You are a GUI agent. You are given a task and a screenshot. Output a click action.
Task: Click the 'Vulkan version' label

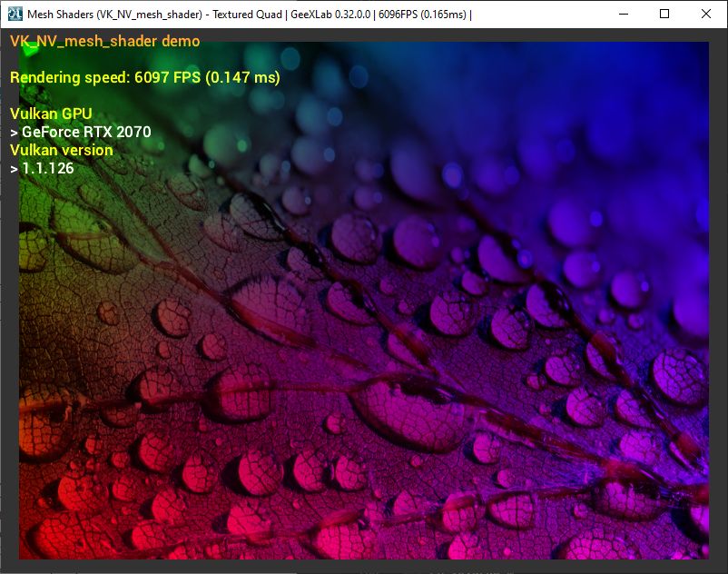(x=62, y=150)
